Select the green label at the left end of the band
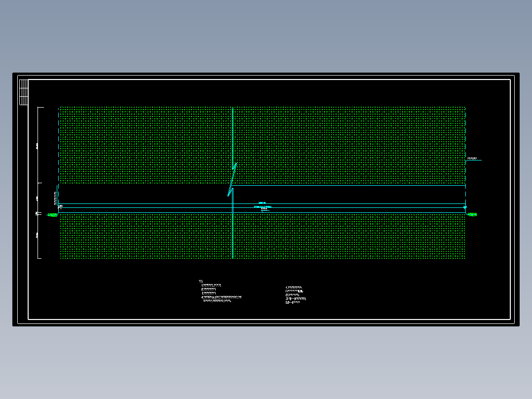The height and width of the screenshot is (399, 532). pyautogui.click(x=52, y=215)
